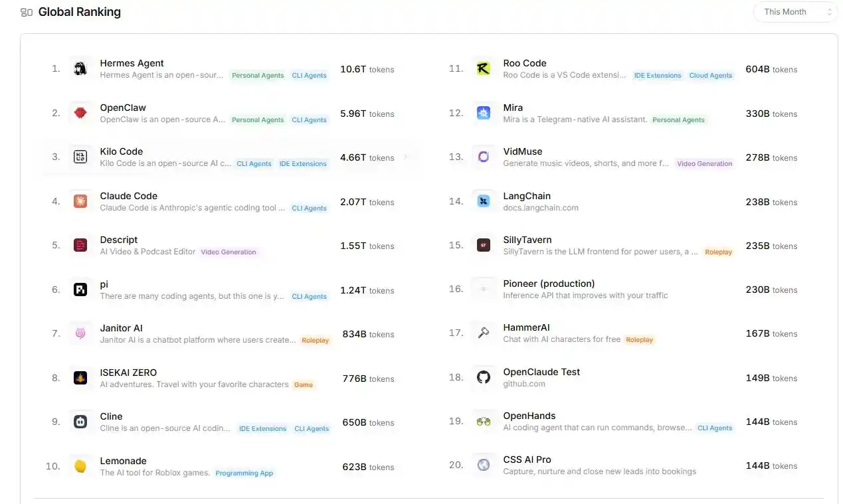
Task: Click Roleplay tag on Janitor AI
Action: click(316, 341)
